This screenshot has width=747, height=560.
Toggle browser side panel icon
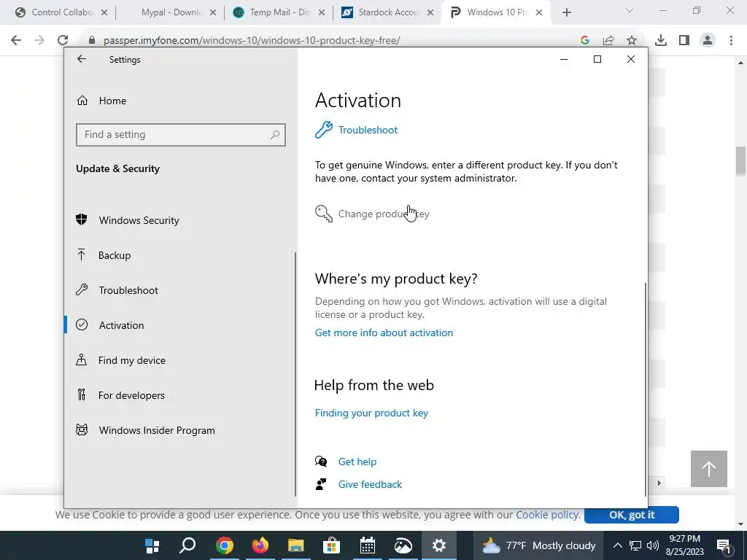[684, 40]
